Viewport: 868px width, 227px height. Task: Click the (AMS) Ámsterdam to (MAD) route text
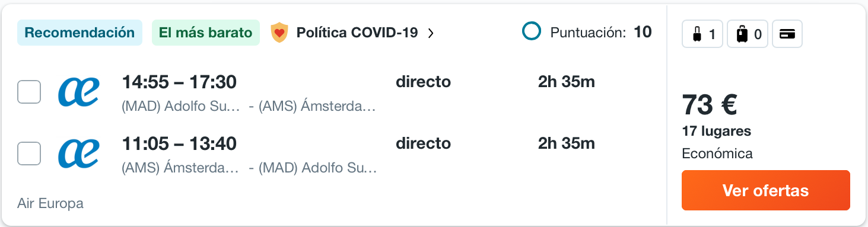coord(249,168)
